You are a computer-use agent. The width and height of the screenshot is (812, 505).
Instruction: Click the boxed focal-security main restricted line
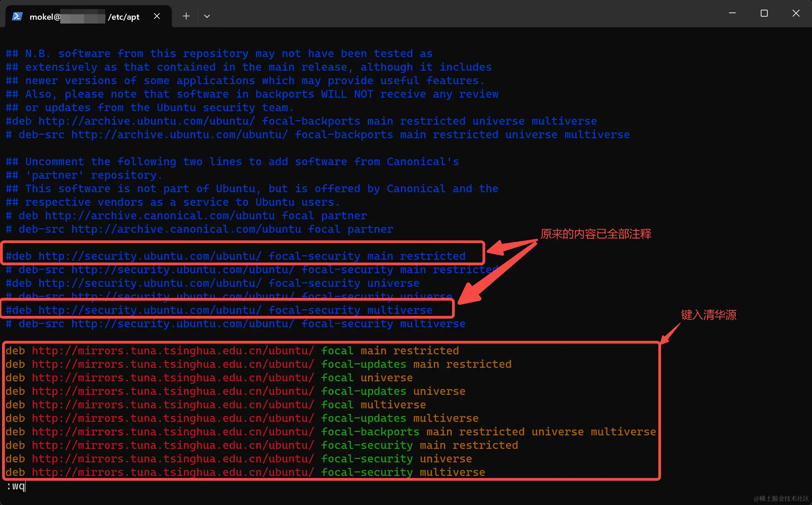point(235,256)
